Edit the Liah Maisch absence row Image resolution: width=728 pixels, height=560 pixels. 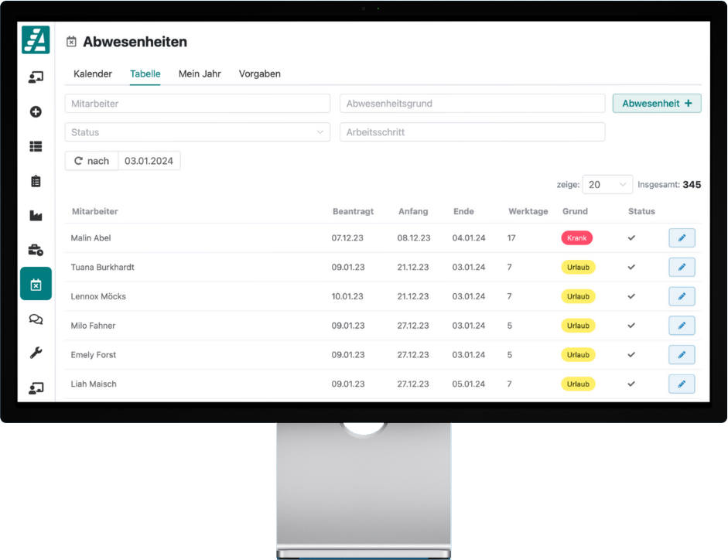pyautogui.click(x=682, y=384)
